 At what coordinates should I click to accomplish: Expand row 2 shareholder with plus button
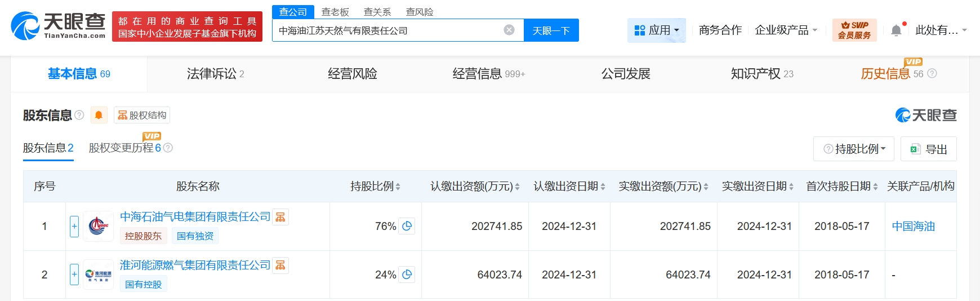pyautogui.click(x=74, y=275)
